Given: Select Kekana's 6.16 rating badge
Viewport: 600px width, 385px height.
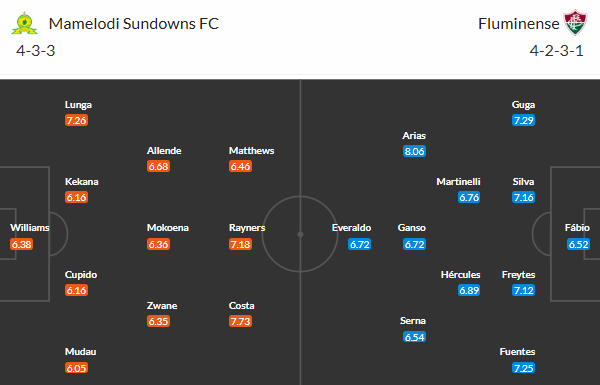Looking at the screenshot, I should coord(77,197).
